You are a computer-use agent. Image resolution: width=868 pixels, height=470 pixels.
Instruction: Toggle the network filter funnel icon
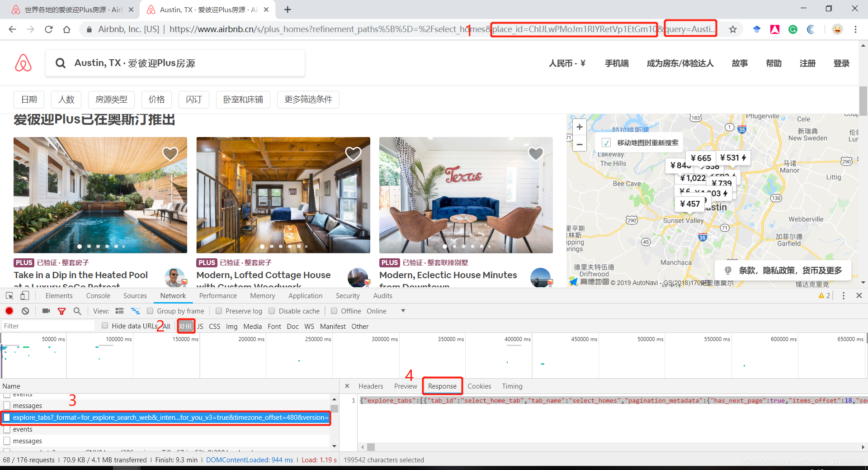click(62, 311)
